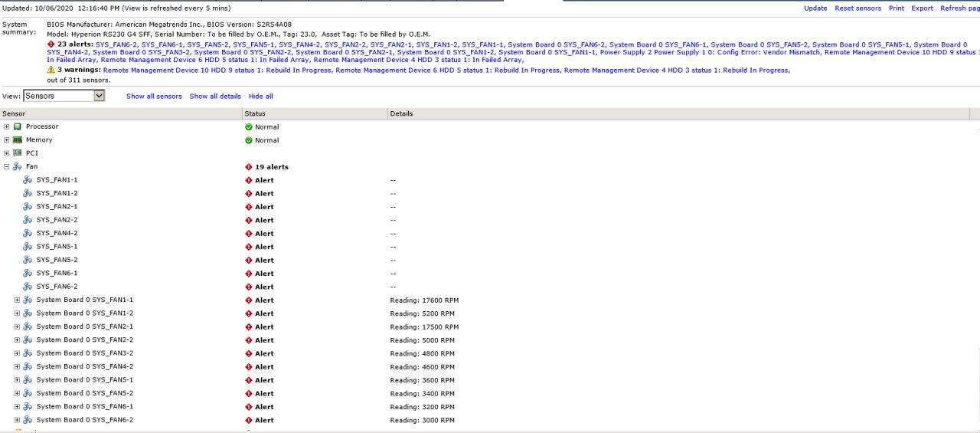
Task: Expand the PCI sensor group
Action: pyautogui.click(x=7, y=153)
